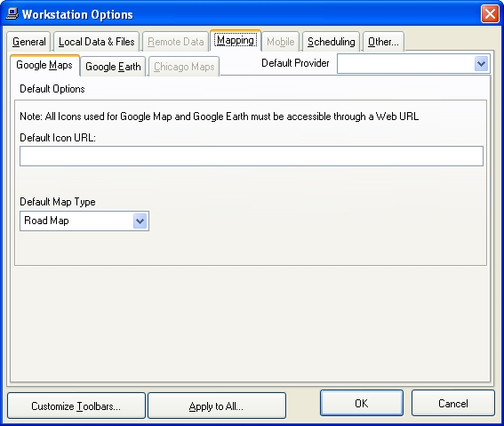This screenshot has width=504, height=426.
Task: Expand the Default Map Type dropdown arrow
Action: [x=140, y=221]
